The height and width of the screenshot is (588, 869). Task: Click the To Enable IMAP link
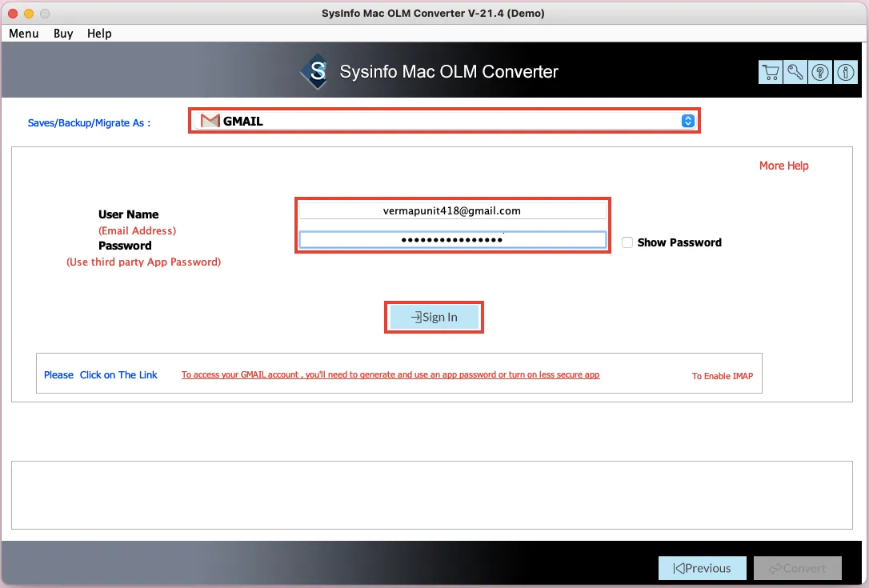pos(722,376)
